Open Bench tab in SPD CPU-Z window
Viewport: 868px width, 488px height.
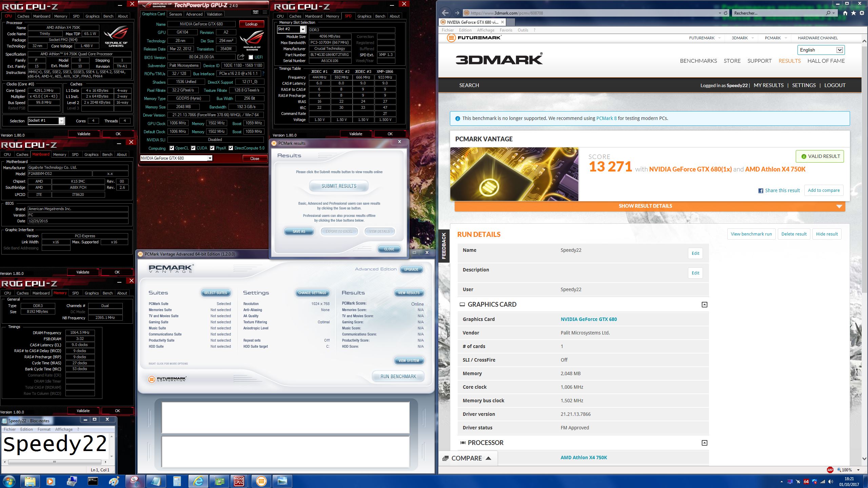(x=380, y=16)
